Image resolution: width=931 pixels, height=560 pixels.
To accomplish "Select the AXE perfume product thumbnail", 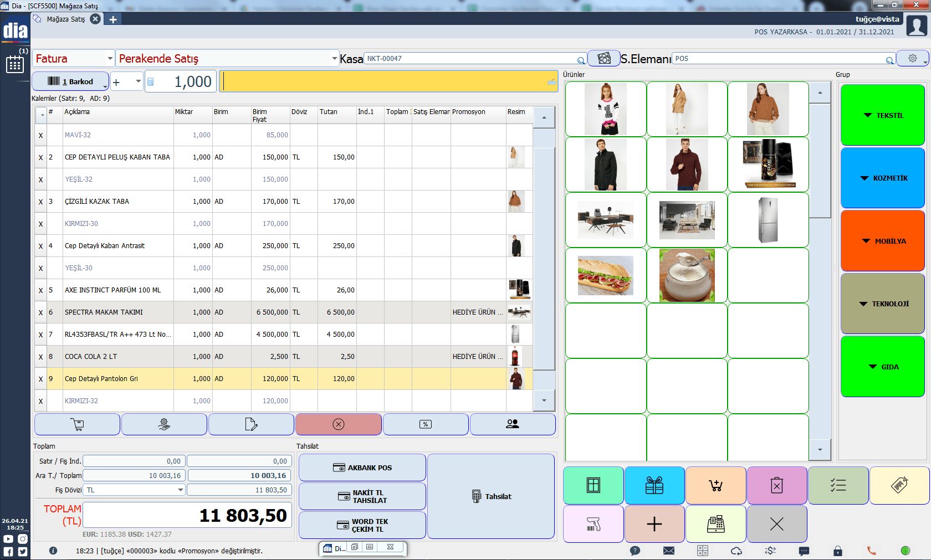I will click(768, 165).
